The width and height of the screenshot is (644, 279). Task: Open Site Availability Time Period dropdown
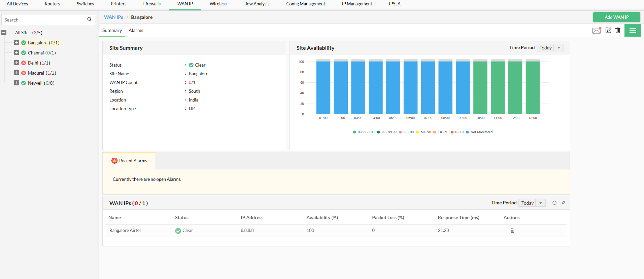point(550,48)
